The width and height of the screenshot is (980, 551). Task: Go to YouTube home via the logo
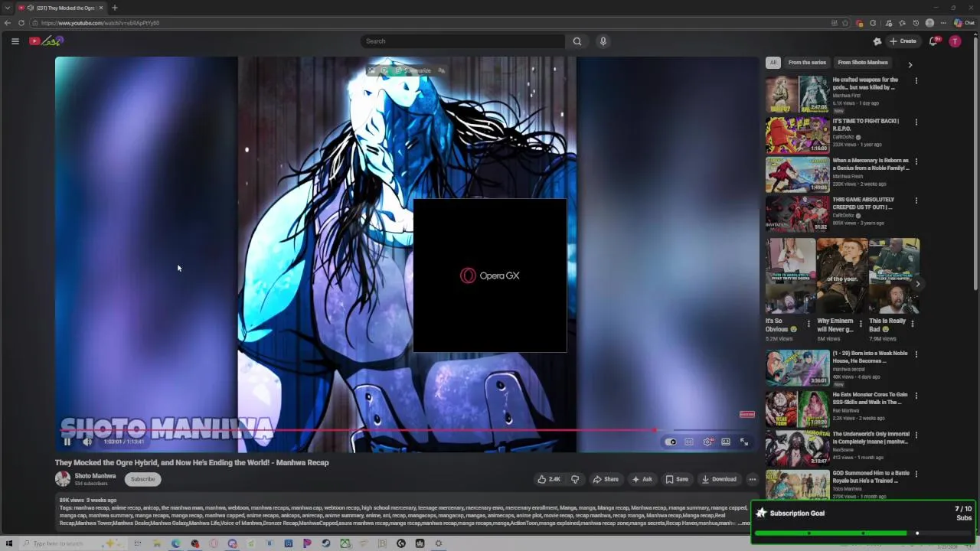[x=46, y=41]
